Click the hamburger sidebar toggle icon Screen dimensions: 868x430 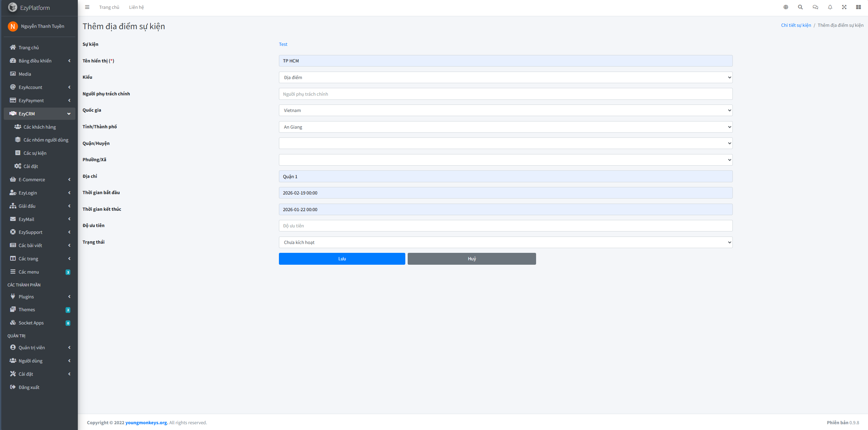(87, 7)
